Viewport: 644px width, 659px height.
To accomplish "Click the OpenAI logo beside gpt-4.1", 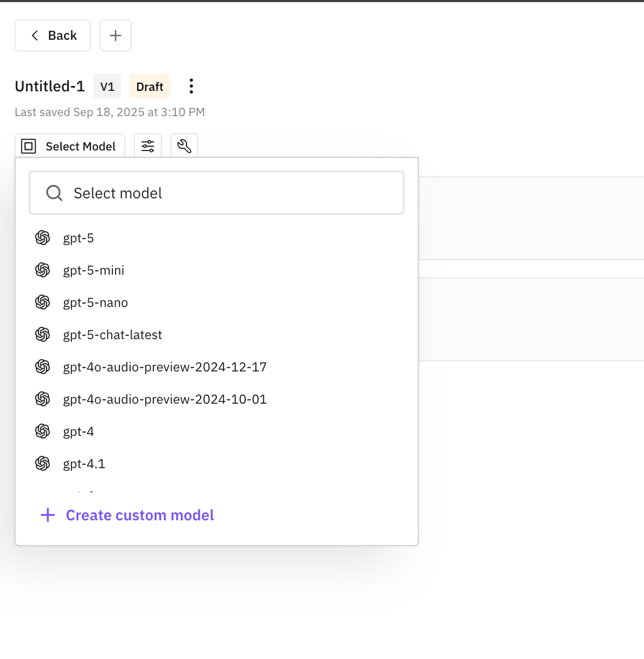I will click(42, 463).
